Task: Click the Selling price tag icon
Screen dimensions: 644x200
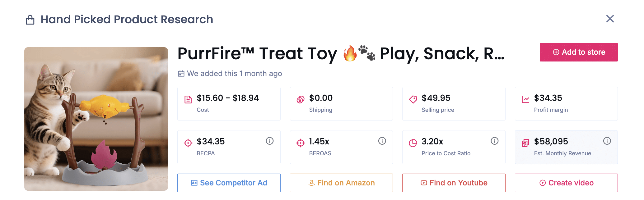Action: [x=413, y=98]
